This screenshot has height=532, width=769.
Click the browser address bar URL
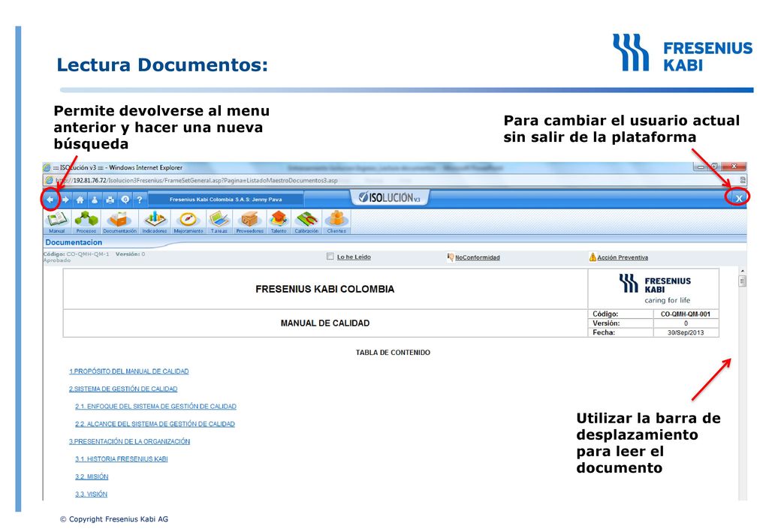click(196, 180)
